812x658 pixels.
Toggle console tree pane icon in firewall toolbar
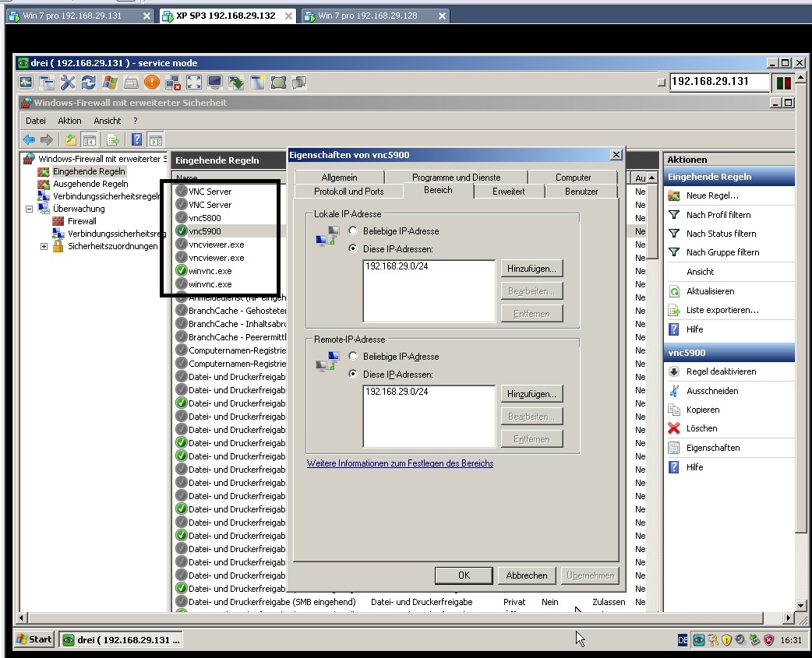tap(89, 139)
